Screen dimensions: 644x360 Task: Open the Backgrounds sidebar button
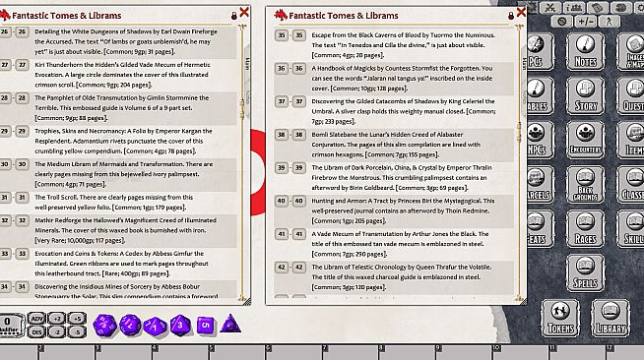click(x=585, y=185)
